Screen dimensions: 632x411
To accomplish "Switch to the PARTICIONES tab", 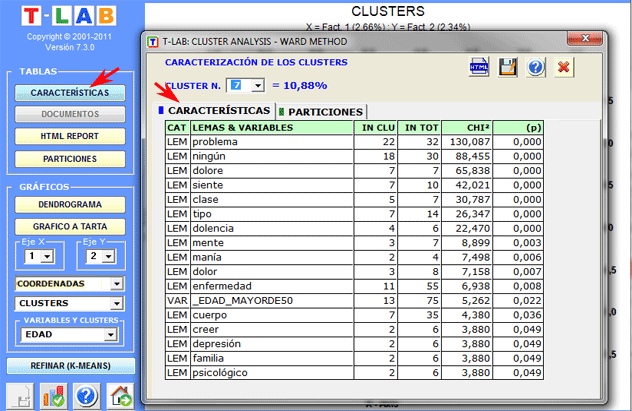I will click(321, 112).
